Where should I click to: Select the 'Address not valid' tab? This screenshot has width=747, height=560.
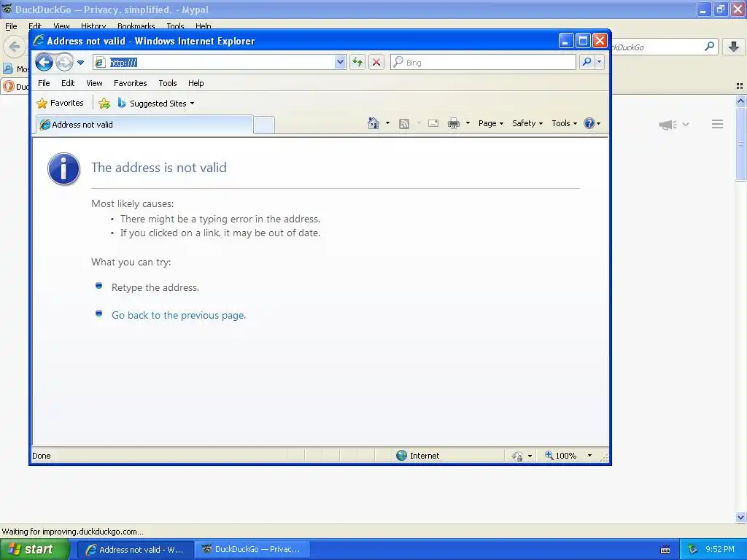[144, 125]
